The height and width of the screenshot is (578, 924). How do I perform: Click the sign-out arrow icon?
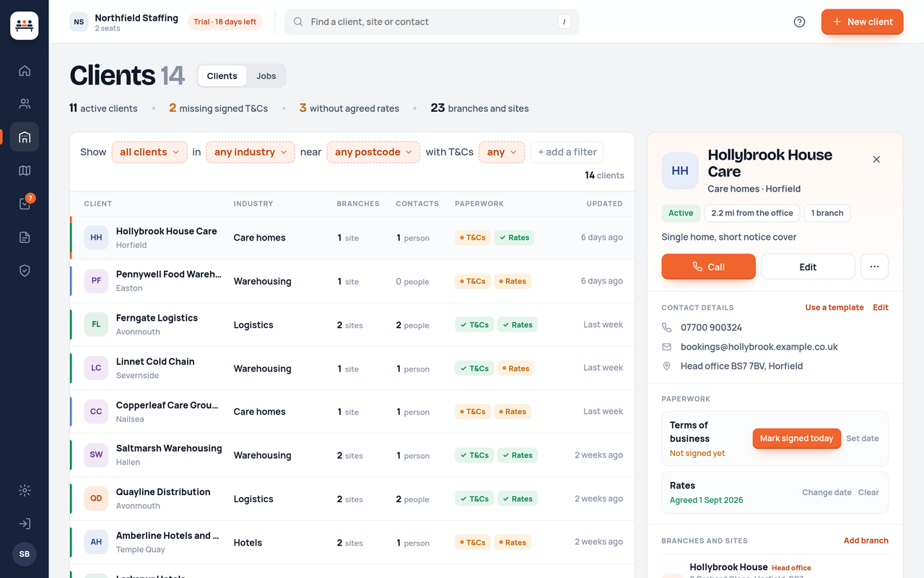tap(25, 524)
